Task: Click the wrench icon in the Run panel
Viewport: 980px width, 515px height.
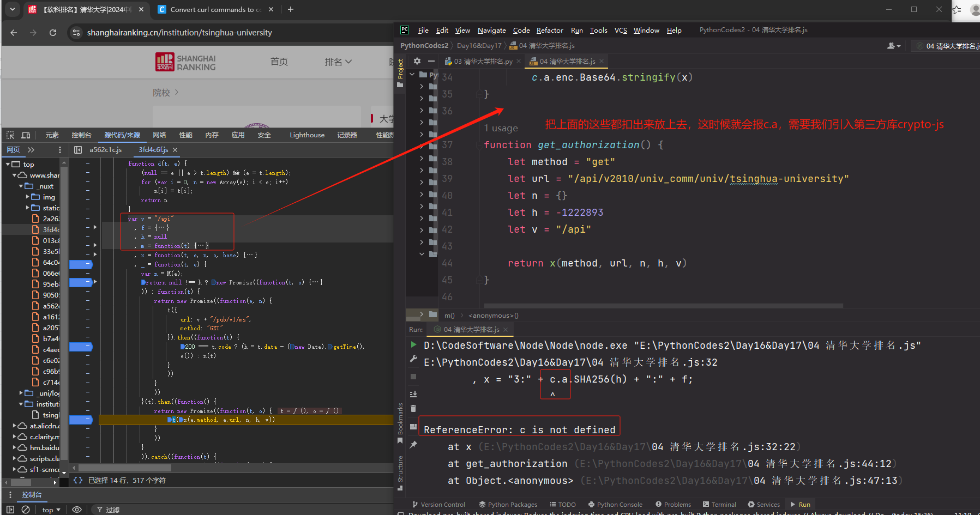Action: (x=413, y=359)
